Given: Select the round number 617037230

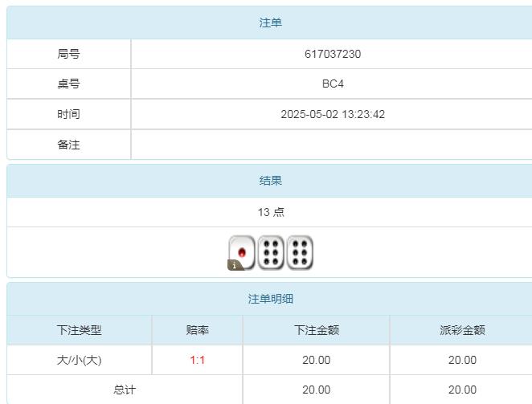Looking at the screenshot, I should coord(333,54).
